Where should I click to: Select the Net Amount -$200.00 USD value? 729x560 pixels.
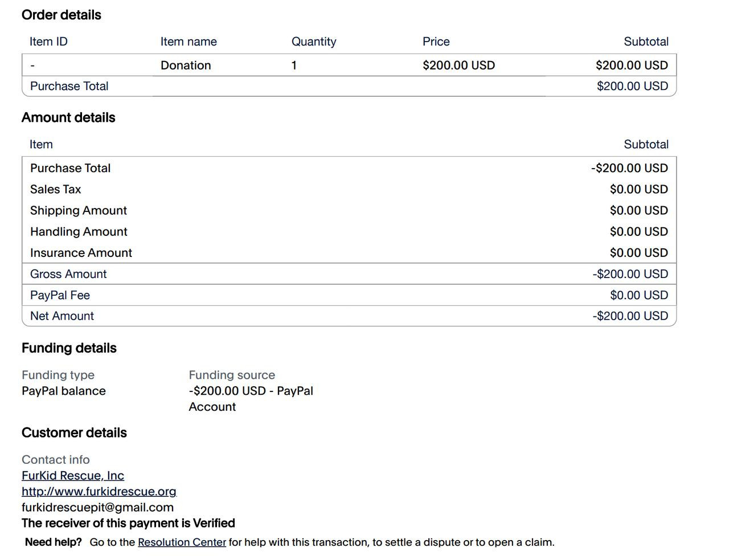tap(630, 316)
